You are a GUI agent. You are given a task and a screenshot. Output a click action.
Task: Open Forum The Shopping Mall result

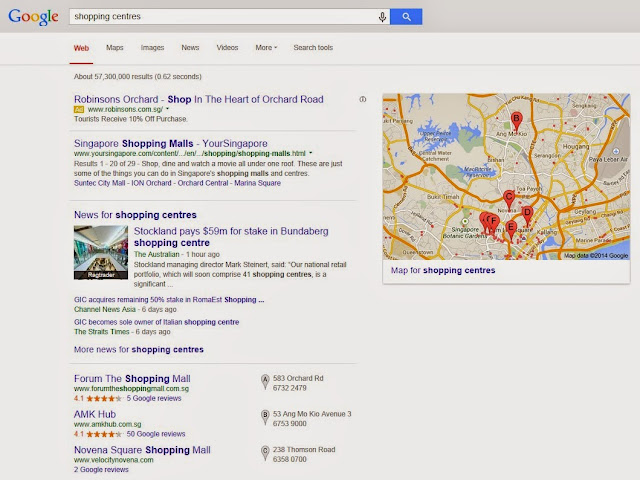pyautogui.click(x=132, y=379)
